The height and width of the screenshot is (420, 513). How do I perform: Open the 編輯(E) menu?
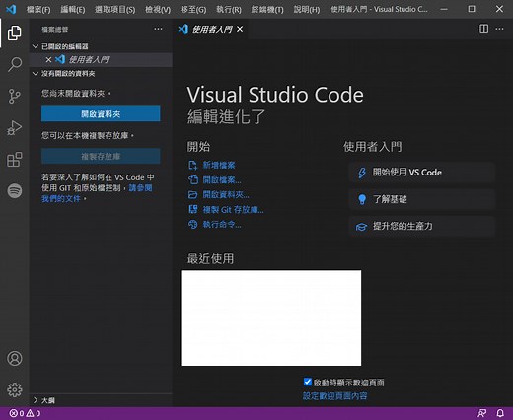pyautogui.click(x=73, y=9)
